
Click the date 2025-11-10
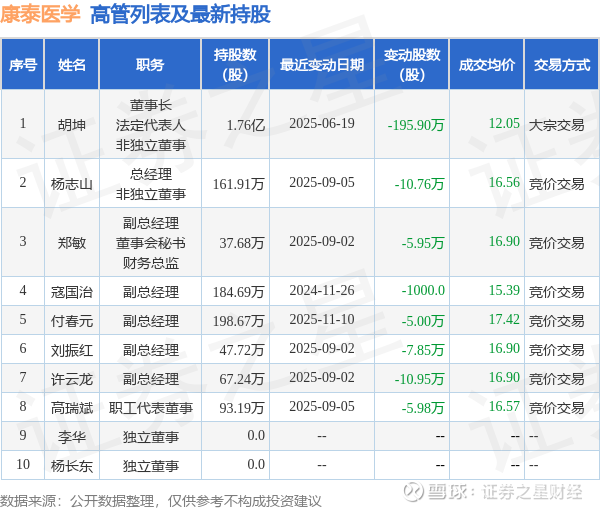[x=322, y=319]
